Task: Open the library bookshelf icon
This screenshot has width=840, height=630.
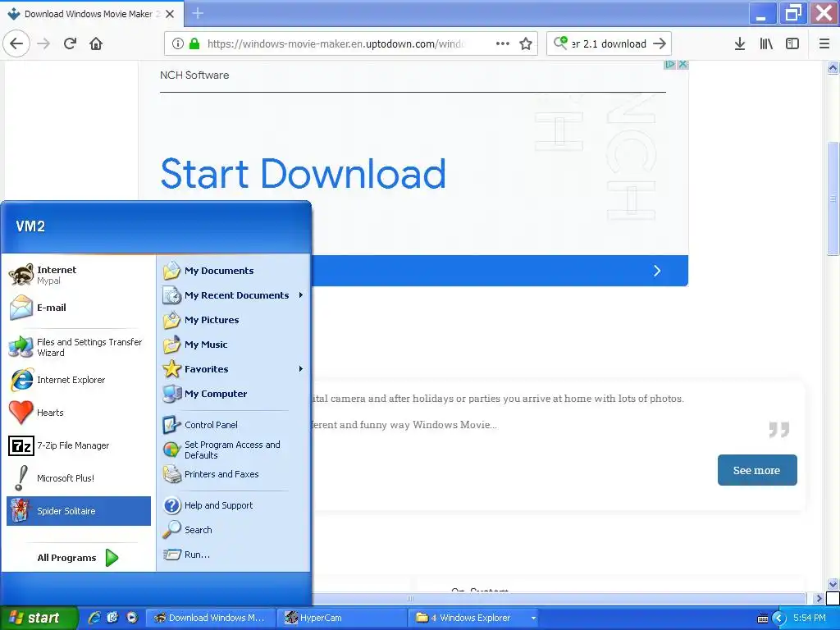Action: pyautogui.click(x=766, y=43)
